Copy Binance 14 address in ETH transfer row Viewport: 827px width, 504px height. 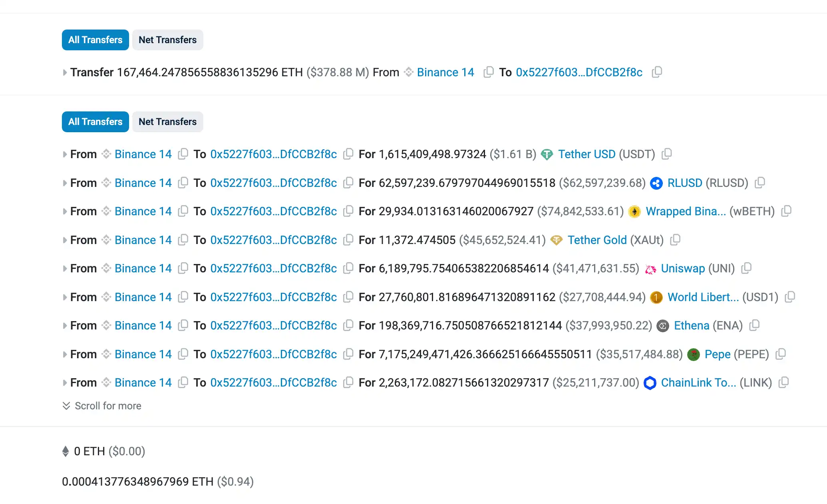488,72
